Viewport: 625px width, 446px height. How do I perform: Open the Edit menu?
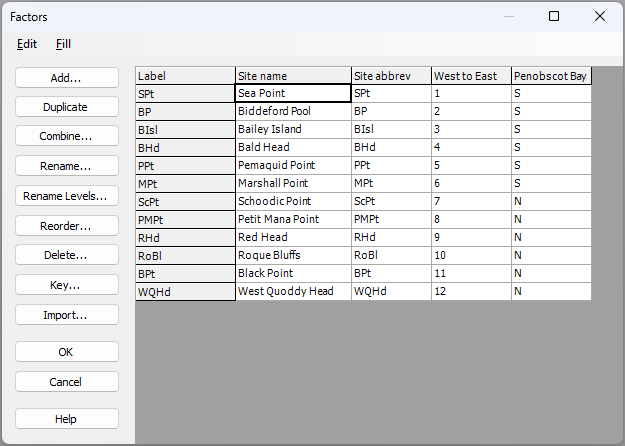tap(27, 44)
